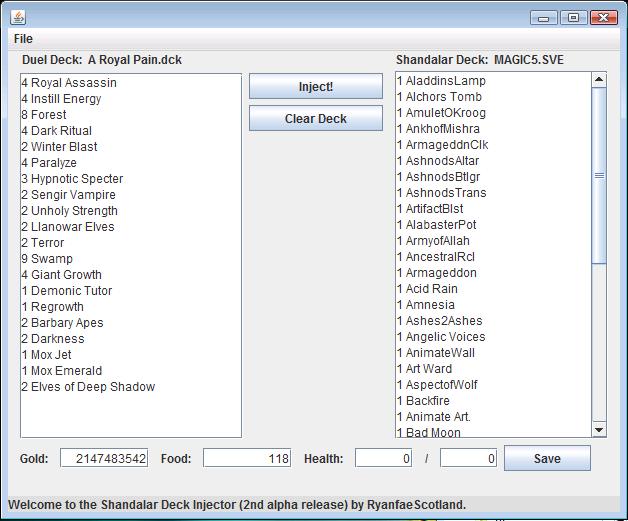Select '1 AspectofWolf' row
The image size is (628, 521).
tap(493, 385)
